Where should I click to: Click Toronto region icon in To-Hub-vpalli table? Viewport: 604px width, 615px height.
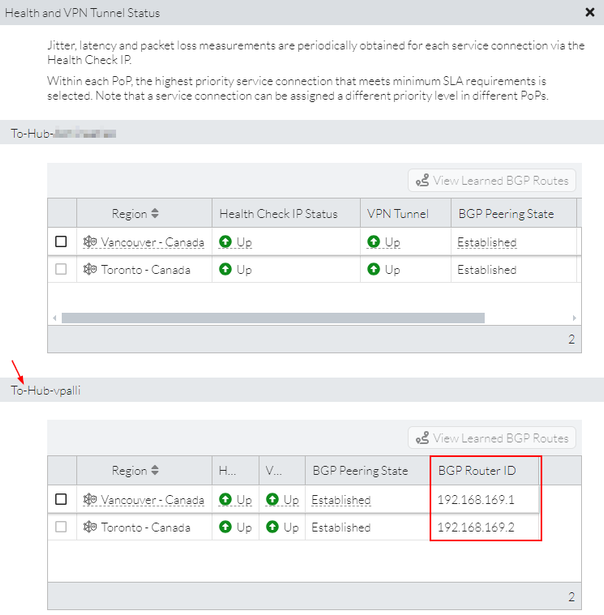(x=90, y=527)
